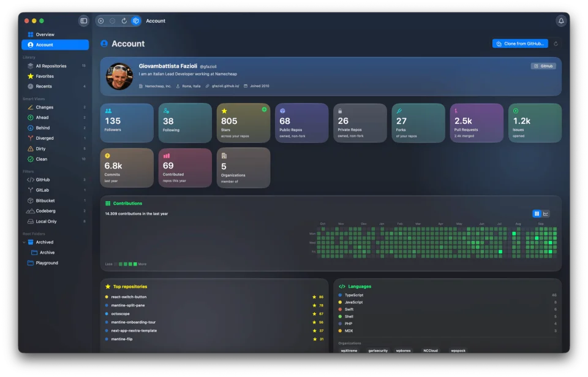Open mantine-flip repository
This screenshot has height=377, width=588.
pyautogui.click(x=214, y=339)
